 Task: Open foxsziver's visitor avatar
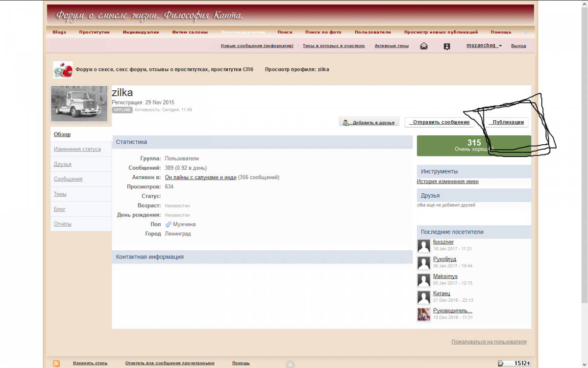pyautogui.click(x=424, y=246)
